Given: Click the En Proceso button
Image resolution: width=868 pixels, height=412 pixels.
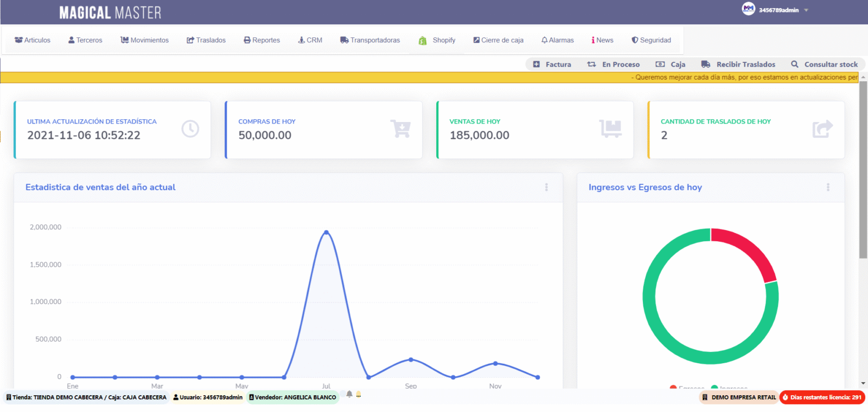Looking at the screenshot, I should [613, 64].
